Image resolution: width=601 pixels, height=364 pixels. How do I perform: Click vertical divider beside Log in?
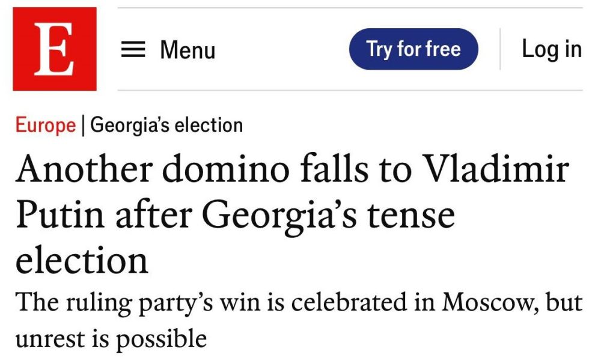tap(500, 49)
